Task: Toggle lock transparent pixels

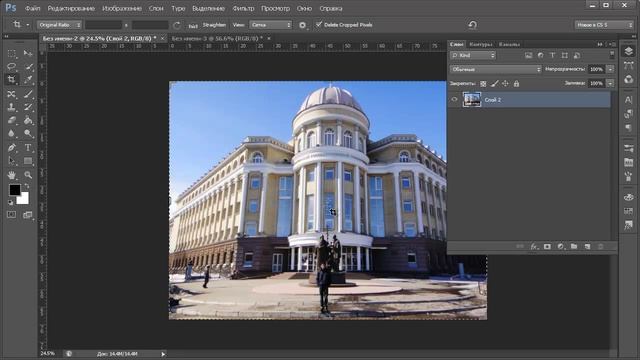Action: click(483, 84)
